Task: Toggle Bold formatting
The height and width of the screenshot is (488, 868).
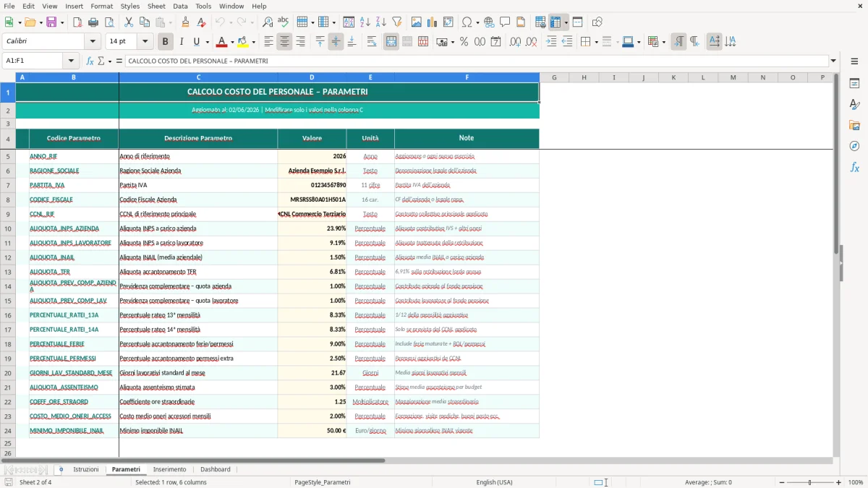Action: coord(166,42)
